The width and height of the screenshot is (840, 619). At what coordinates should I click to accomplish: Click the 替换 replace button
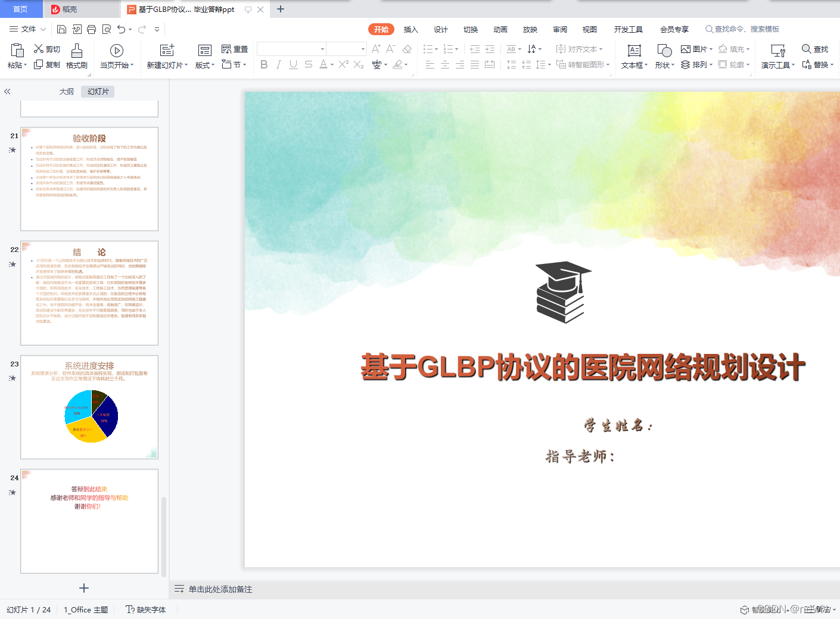coord(820,64)
